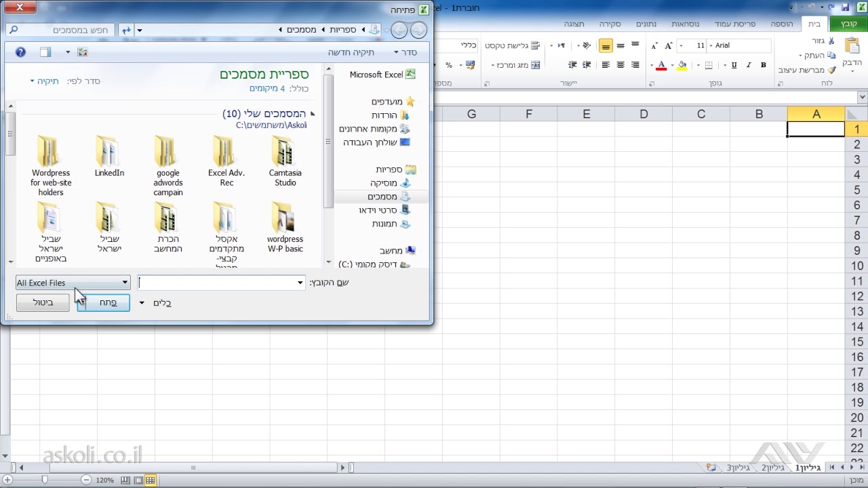Click the dialog's blue Help icon
The width and height of the screenshot is (868, 488).
[20, 52]
